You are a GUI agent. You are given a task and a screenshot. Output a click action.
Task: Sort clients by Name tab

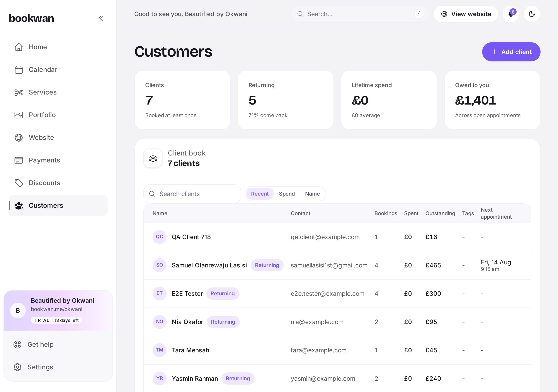[312, 194]
